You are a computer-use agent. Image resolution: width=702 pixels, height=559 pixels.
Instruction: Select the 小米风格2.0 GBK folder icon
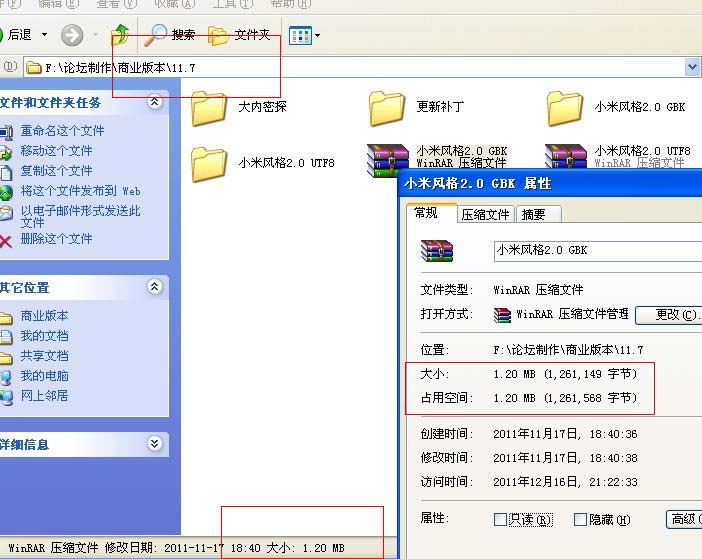(x=565, y=108)
